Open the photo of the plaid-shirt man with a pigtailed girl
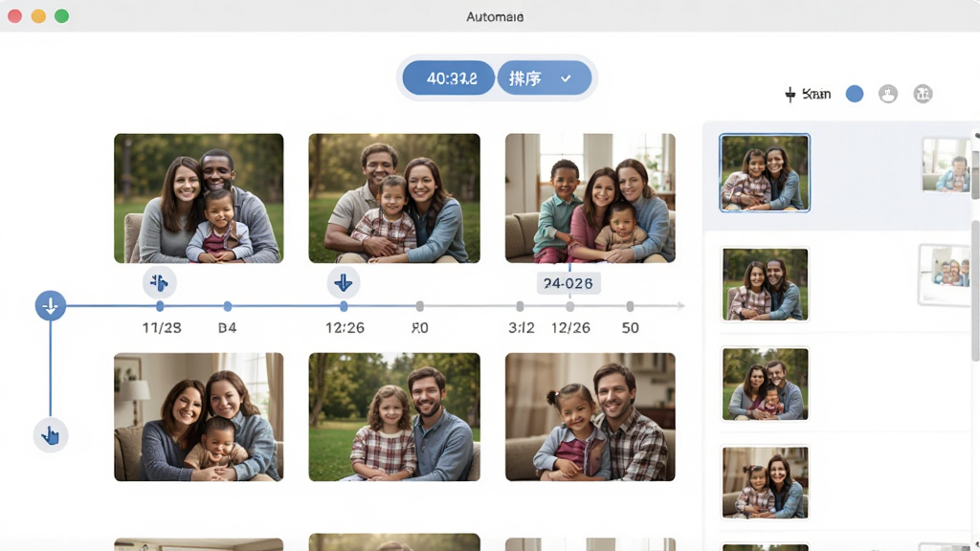 coord(590,417)
